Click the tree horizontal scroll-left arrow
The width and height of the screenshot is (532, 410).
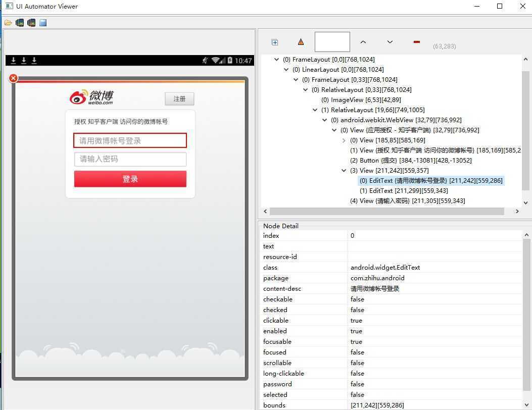coord(265,211)
